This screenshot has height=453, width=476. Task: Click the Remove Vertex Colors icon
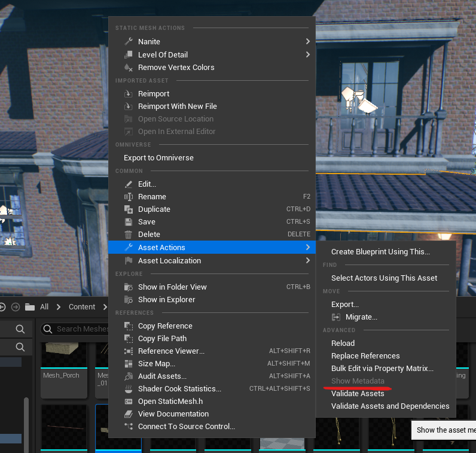coord(129,68)
